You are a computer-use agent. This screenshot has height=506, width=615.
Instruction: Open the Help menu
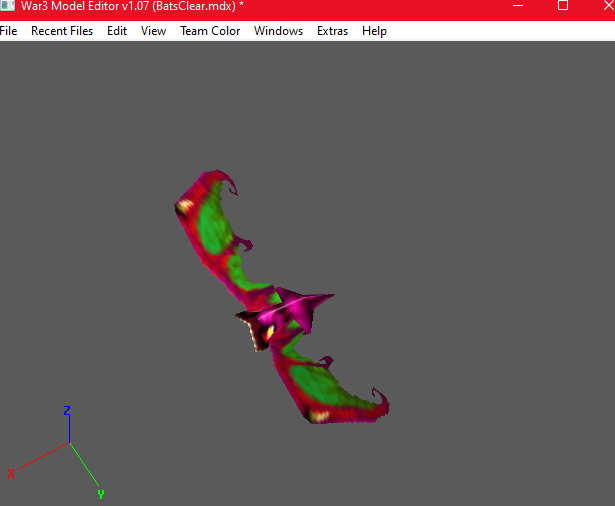click(x=374, y=31)
